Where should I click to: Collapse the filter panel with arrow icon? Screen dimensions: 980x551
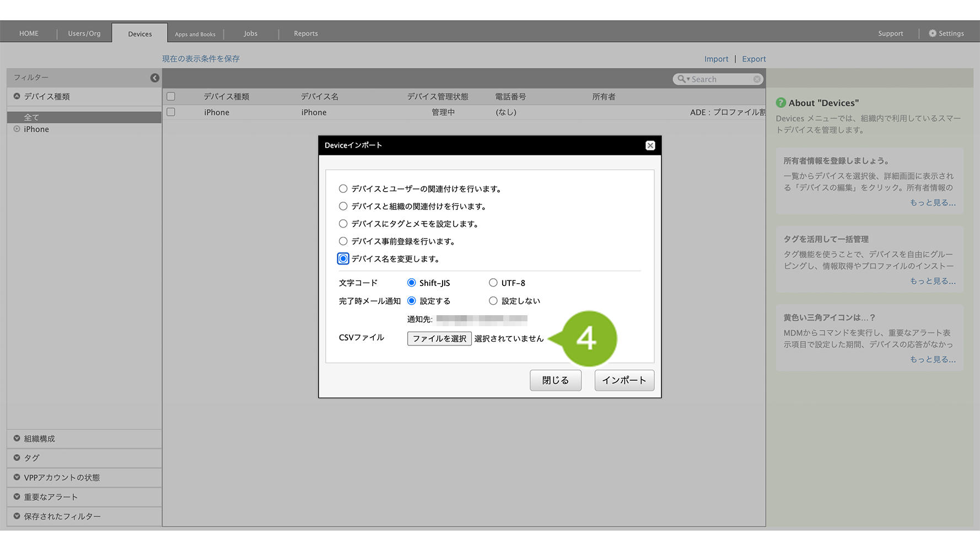click(x=155, y=78)
